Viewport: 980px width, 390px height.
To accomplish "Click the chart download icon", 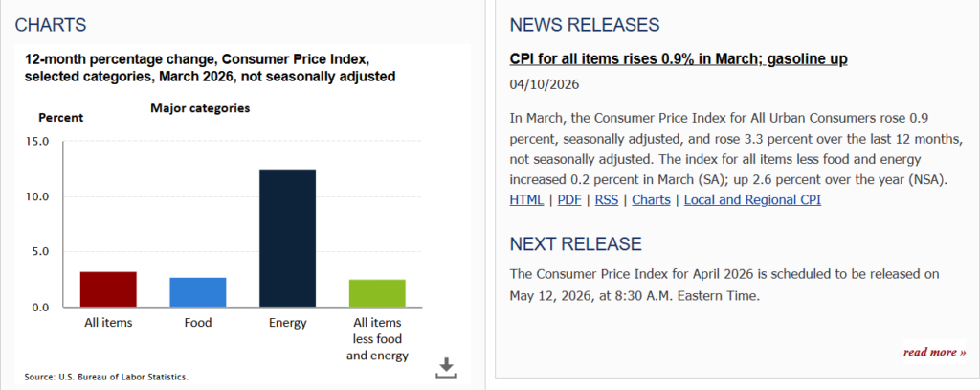I will click(446, 367).
